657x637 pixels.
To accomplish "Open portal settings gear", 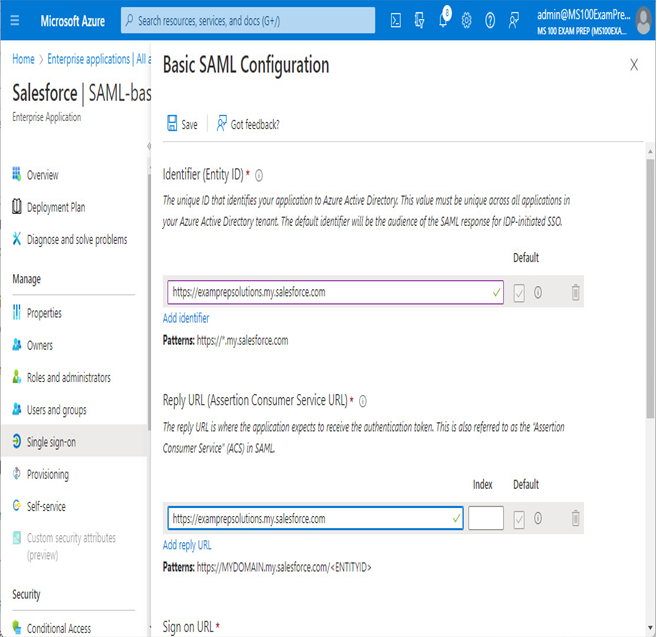I will pyautogui.click(x=466, y=20).
